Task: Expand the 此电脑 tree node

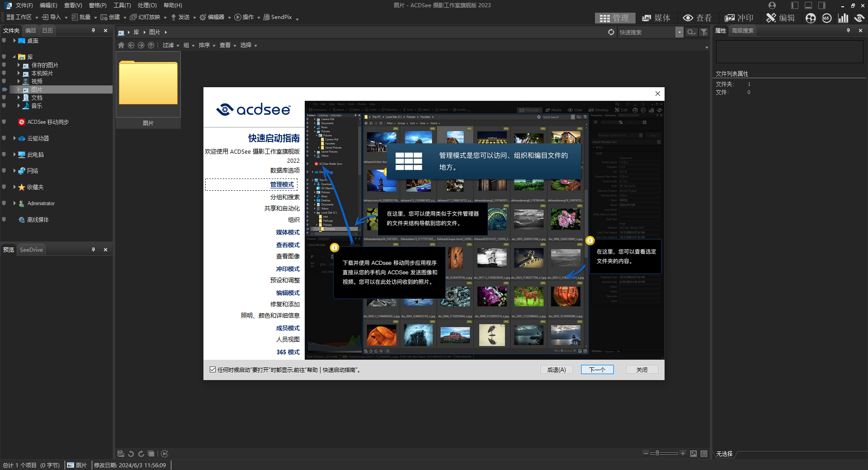Action: [x=14, y=155]
